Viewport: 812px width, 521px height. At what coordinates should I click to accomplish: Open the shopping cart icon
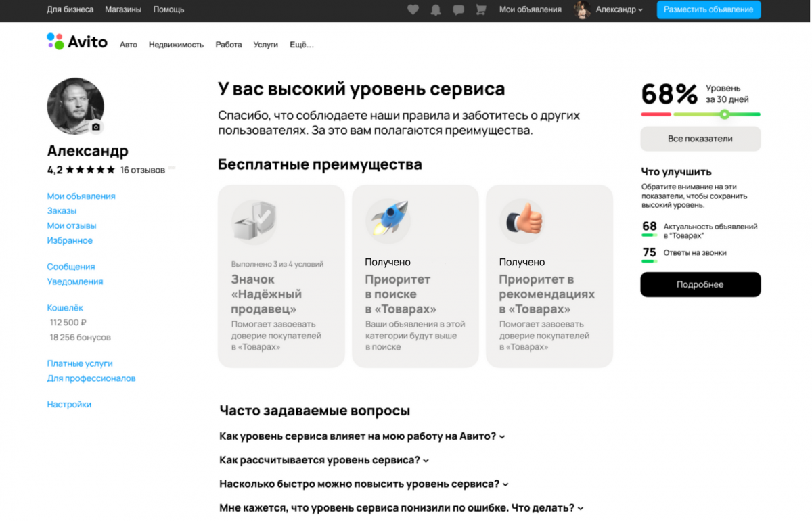coord(481,9)
